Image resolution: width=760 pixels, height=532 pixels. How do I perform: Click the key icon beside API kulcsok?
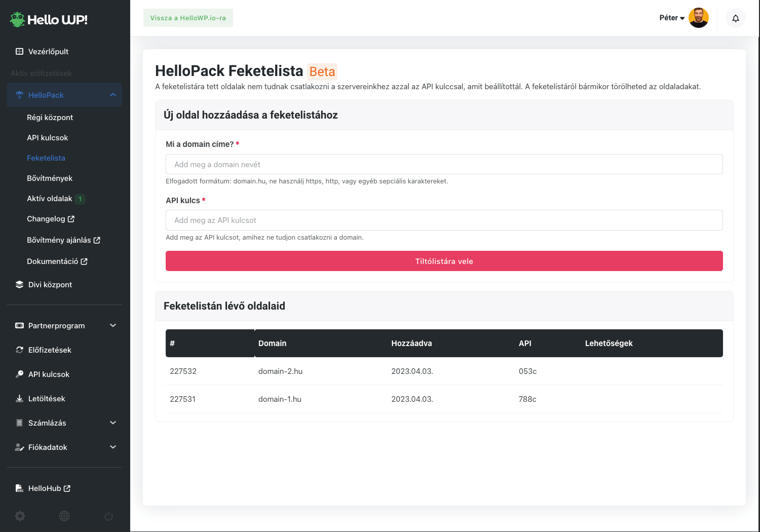pyautogui.click(x=20, y=374)
